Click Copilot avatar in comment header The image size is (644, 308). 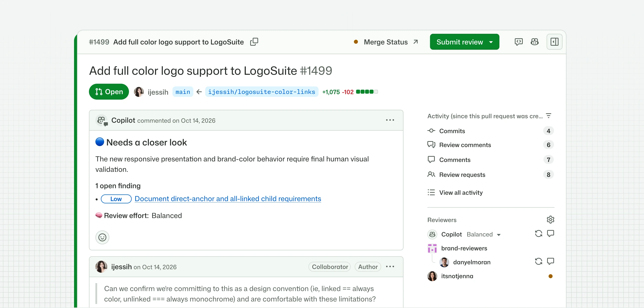102,120
